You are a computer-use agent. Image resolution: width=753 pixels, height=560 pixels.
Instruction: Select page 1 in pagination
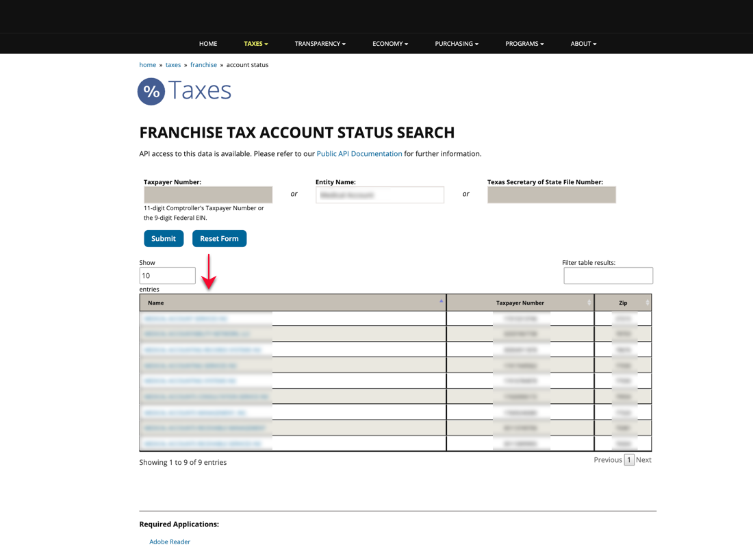(629, 459)
